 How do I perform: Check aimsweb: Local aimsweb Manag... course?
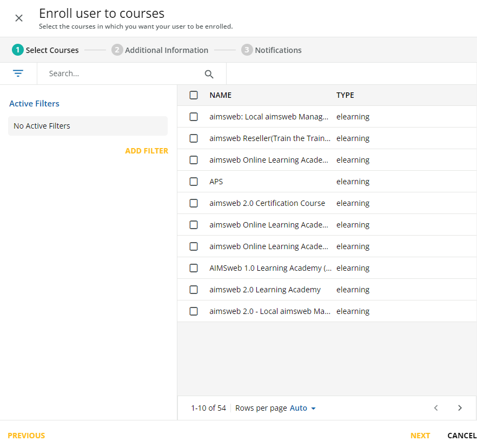[194, 117]
